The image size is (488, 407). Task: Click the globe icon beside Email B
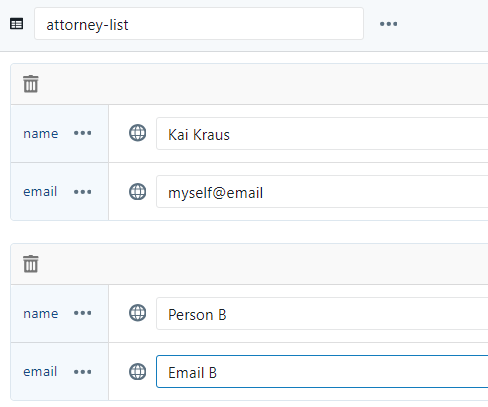click(x=137, y=372)
